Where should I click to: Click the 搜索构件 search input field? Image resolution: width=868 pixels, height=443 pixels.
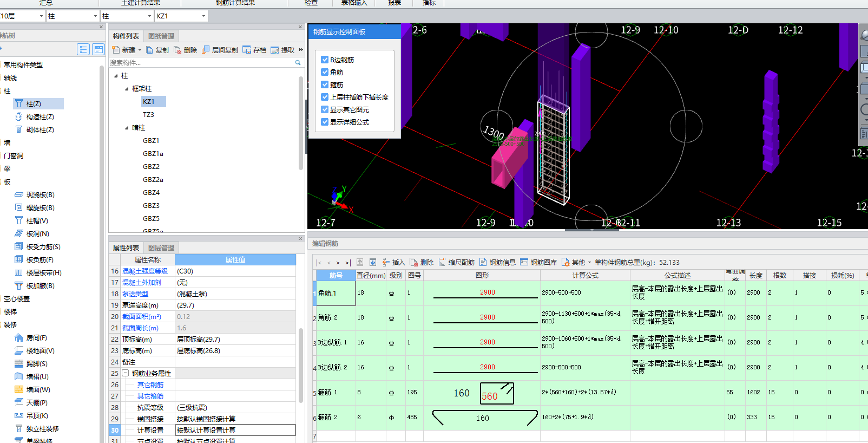coord(201,63)
